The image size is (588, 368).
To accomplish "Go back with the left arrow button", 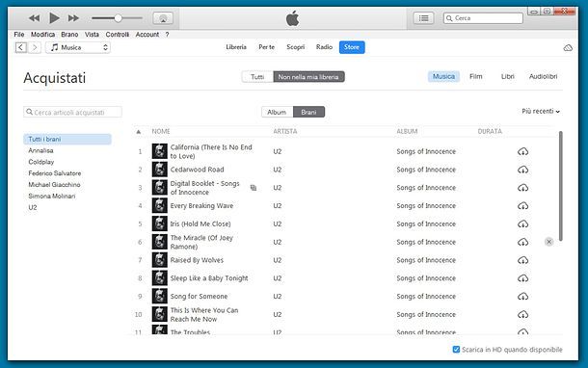I will [21, 47].
